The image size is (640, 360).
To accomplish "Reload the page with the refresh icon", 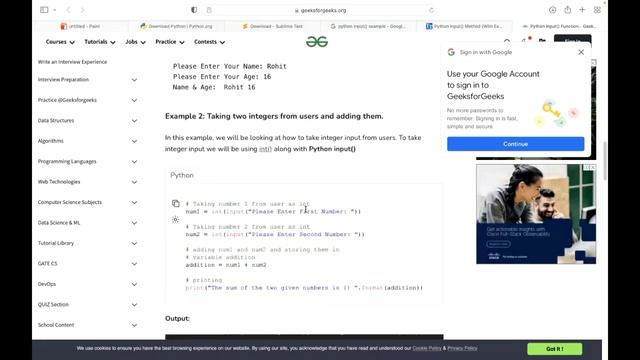I will pos(431,10).
